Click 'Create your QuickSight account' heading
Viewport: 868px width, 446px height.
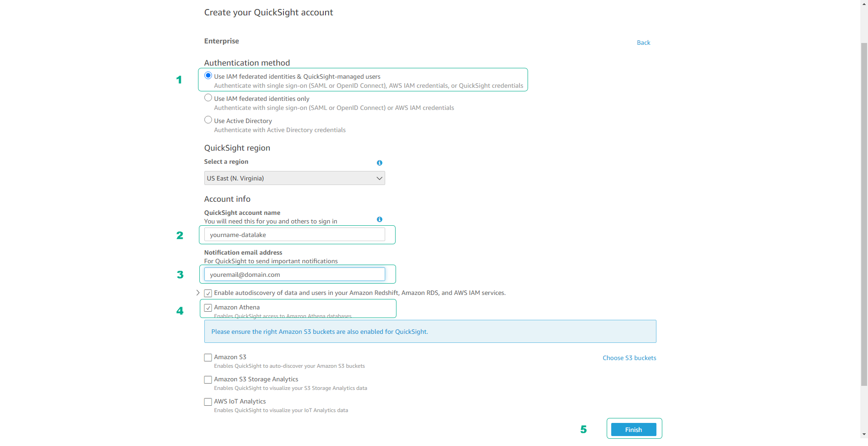click(x=269, y=13)
